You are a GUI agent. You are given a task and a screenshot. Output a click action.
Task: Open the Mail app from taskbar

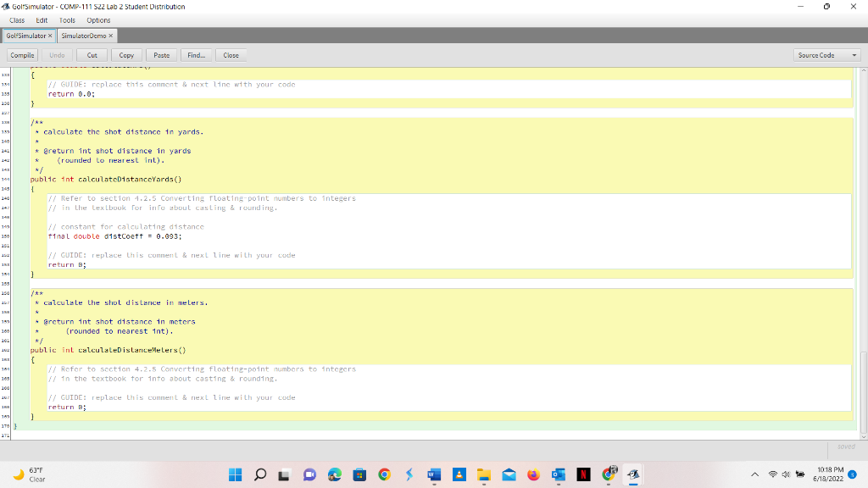[509, 474]
